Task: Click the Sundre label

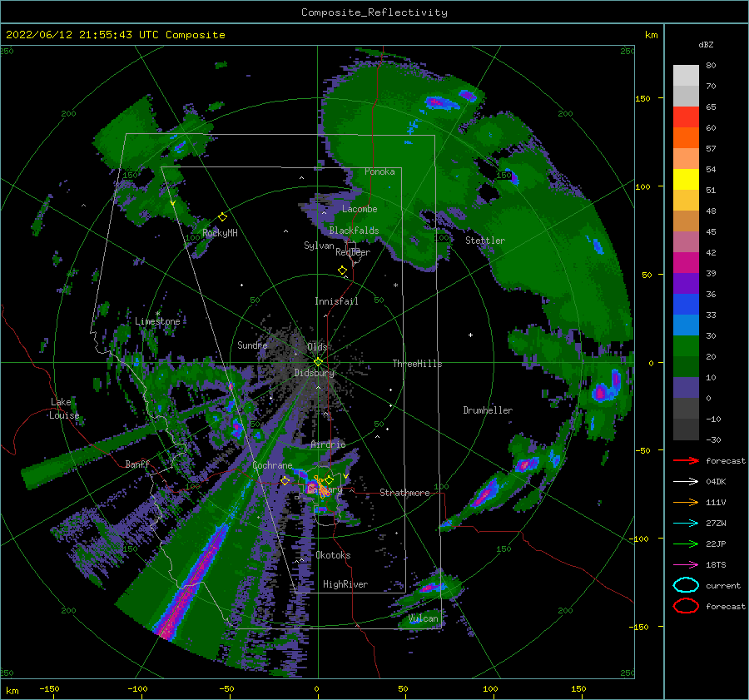Action: (x=252, y=345)
